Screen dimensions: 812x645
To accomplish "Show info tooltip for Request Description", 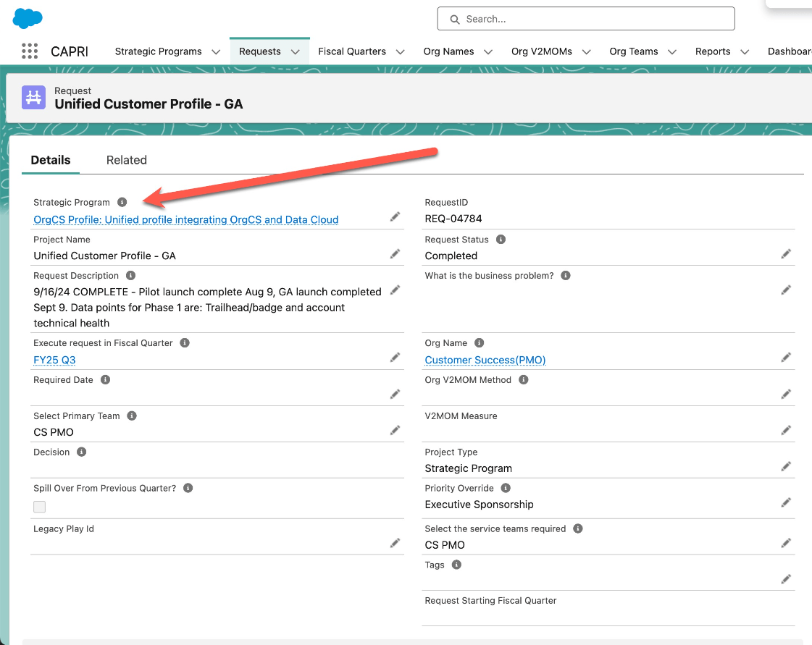I will pyautogui.click(x=131, y=275).
